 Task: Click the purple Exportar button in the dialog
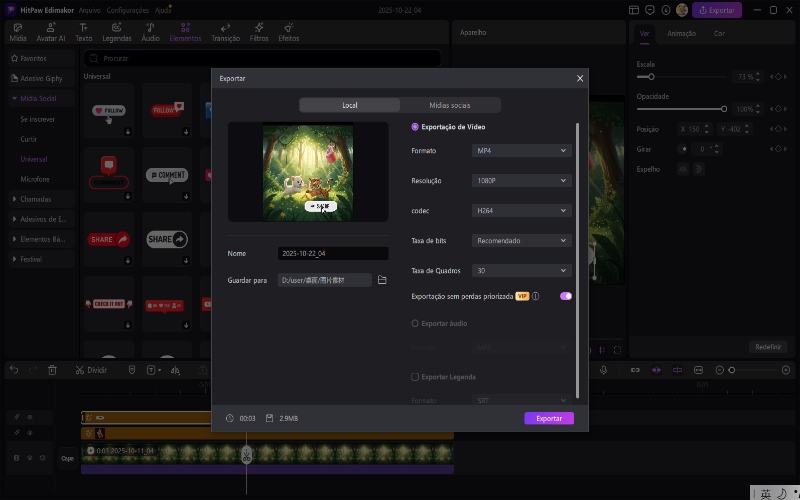(x=549, y=418)
